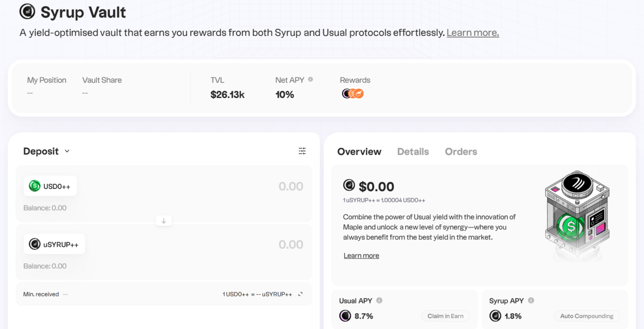Click the Usual APY info icon

coord(379,301)
